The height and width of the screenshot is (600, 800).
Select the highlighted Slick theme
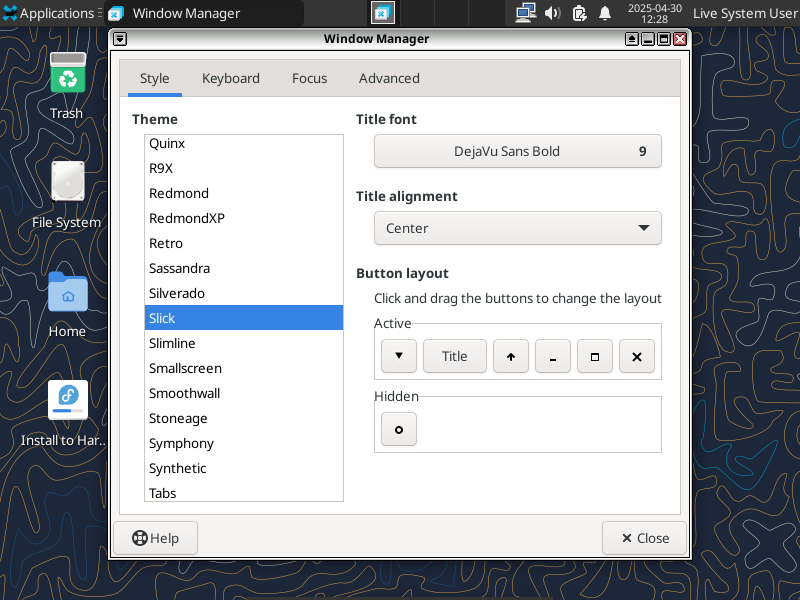click(244, 318)
